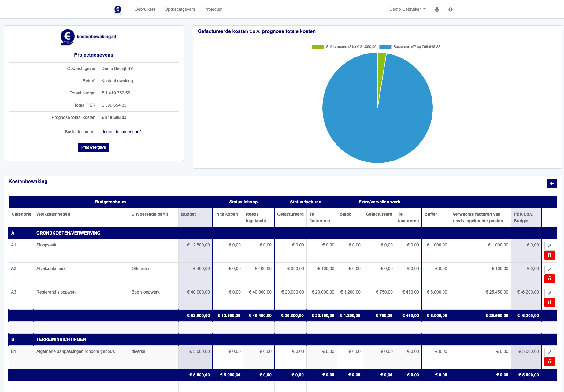The image size is (564, 392).
Task: Click the Status facturen header group
Action: click(x=306, y=202)
